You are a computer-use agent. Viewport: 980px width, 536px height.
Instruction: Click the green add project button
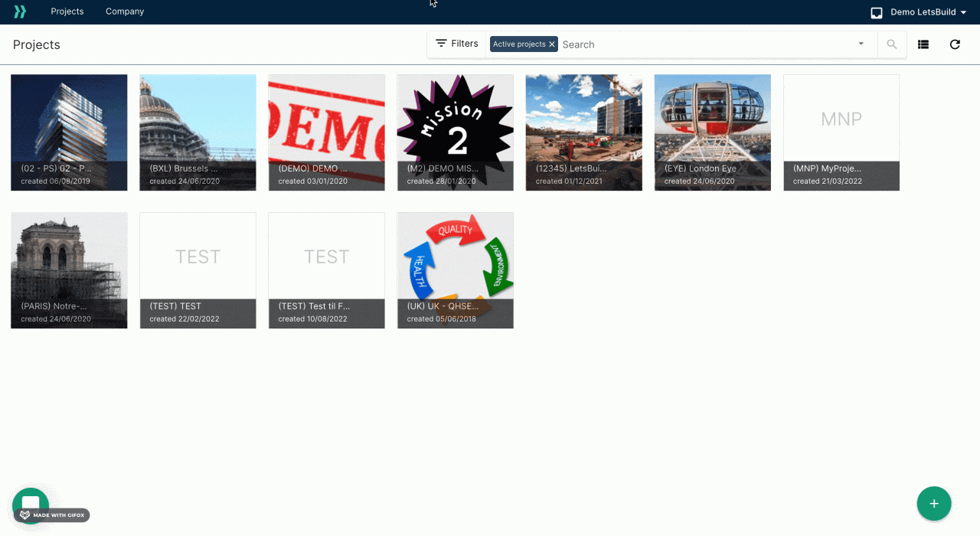(933, 503)
